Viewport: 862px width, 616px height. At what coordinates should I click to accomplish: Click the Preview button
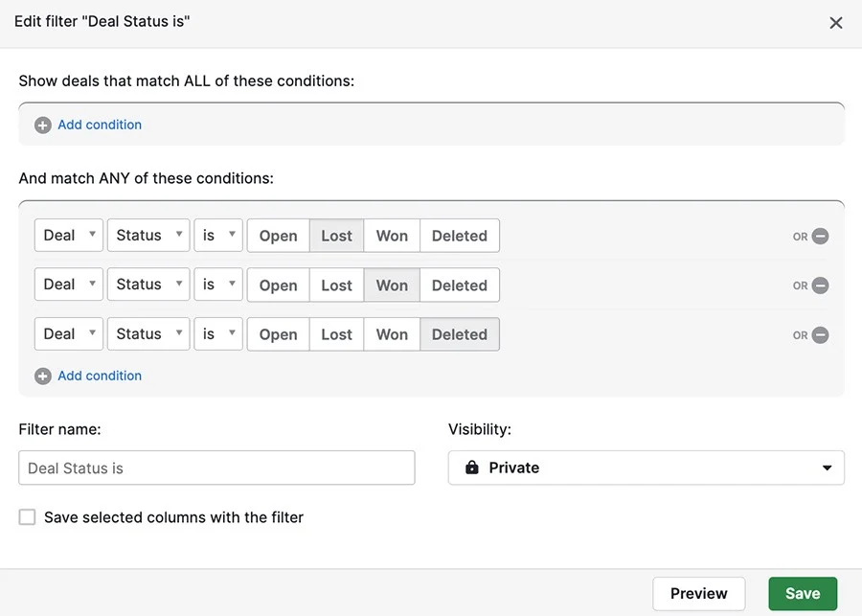[699, 593]
